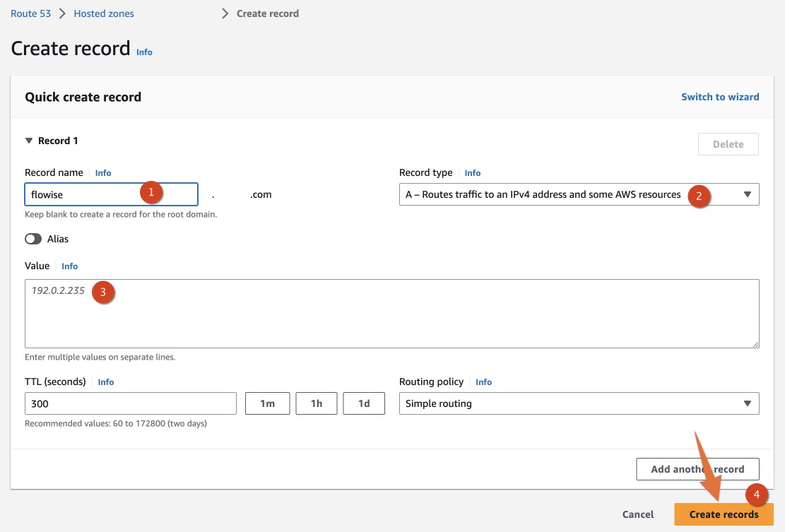Click the Route 53 breadcrumb
This screenshot has width=785, height=532.
click(30, 13)
